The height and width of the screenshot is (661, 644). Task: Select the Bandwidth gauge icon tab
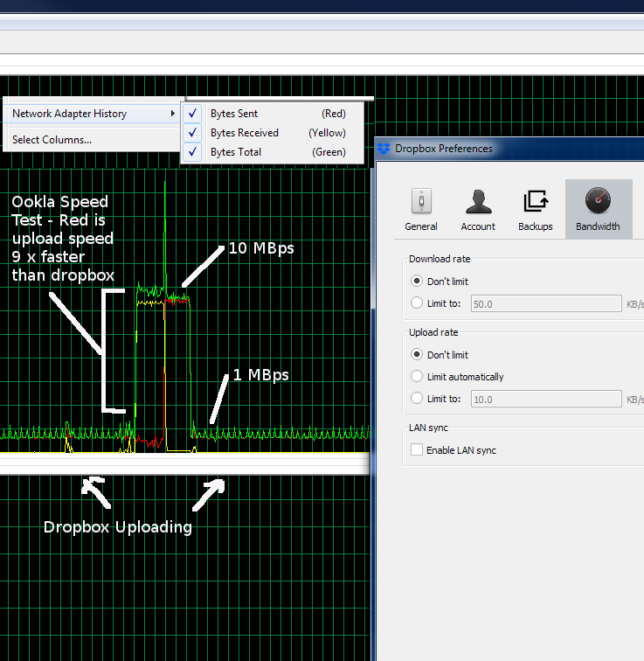pos(598,209)
